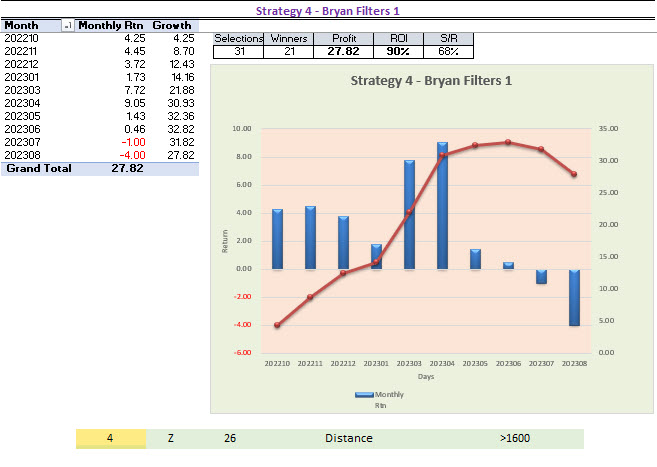Image resolution: width=657 pixels, height=467 pixels.
Task: Click the blue Monthly Rtn legend marker
Action: click(x=364, y=396)
